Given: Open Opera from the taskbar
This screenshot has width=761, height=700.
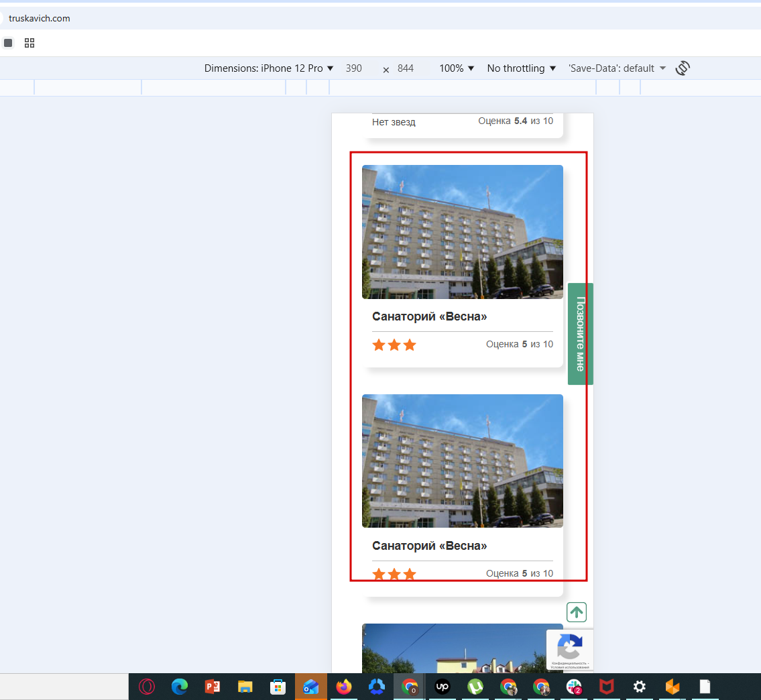Looking at the screenshot, I should [147, 687].
